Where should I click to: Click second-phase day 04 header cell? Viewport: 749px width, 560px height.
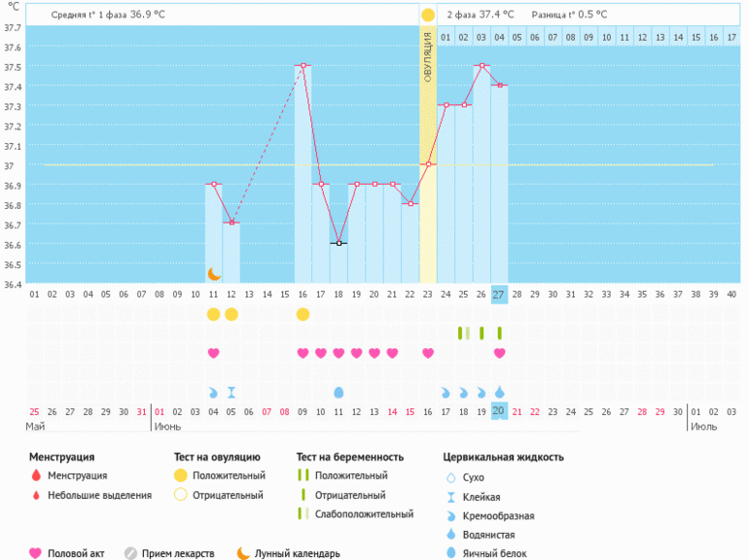[x=499, y=37]
